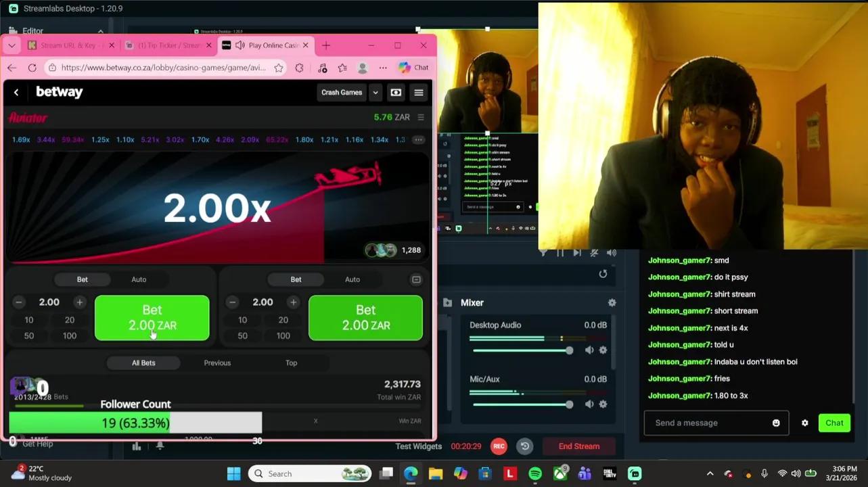Collapse the Editor section in Streamlabs
The width and height of the screenshot is (868, 487).
pyautogui.click(x=100, y=31)
